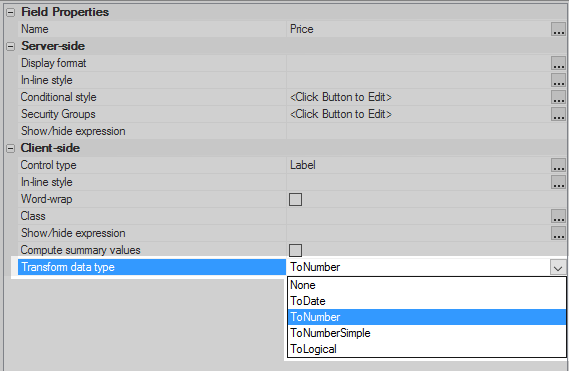
Task: Open the Security Groups editor button
Action: click(558, 114)
